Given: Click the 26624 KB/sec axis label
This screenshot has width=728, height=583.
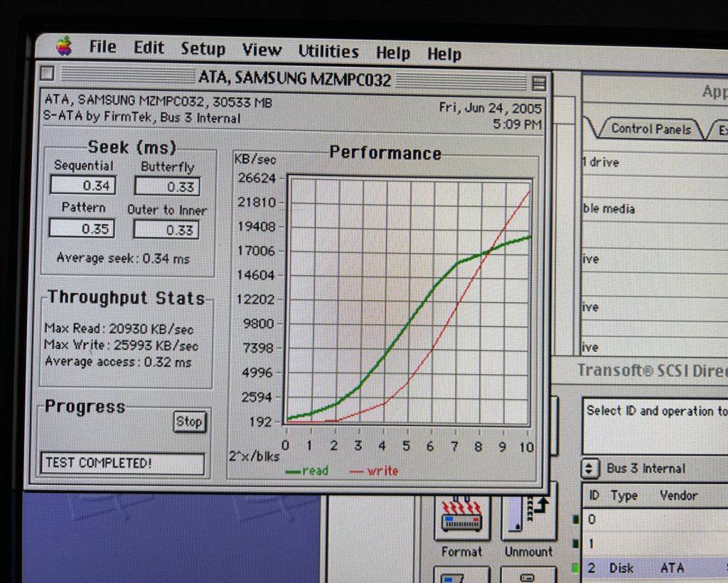Looking at the screenshot, I should [257, 178].
